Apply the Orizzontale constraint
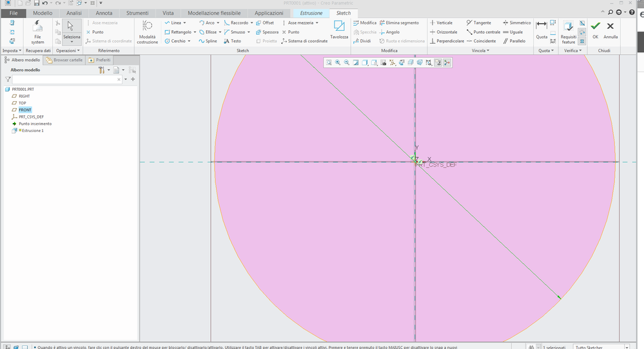The height and width of the screenshot is (349, 644). pyautogui.click(x=444, y=32)
